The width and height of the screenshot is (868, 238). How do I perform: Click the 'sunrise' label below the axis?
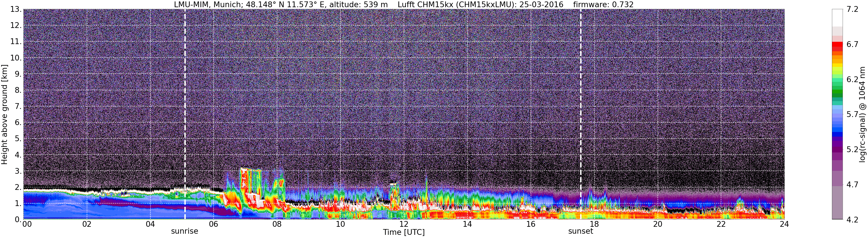(x=185, y=231)
